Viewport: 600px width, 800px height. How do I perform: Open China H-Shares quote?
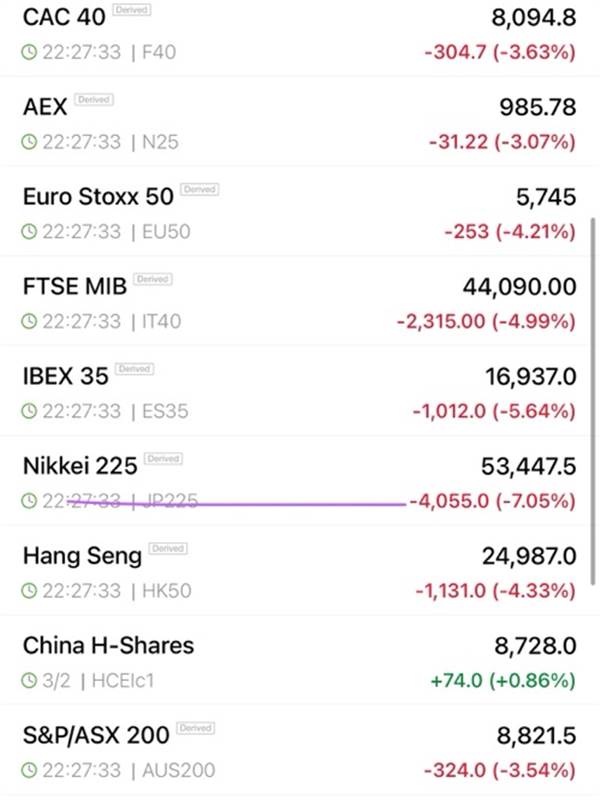[x=108, y=645]
